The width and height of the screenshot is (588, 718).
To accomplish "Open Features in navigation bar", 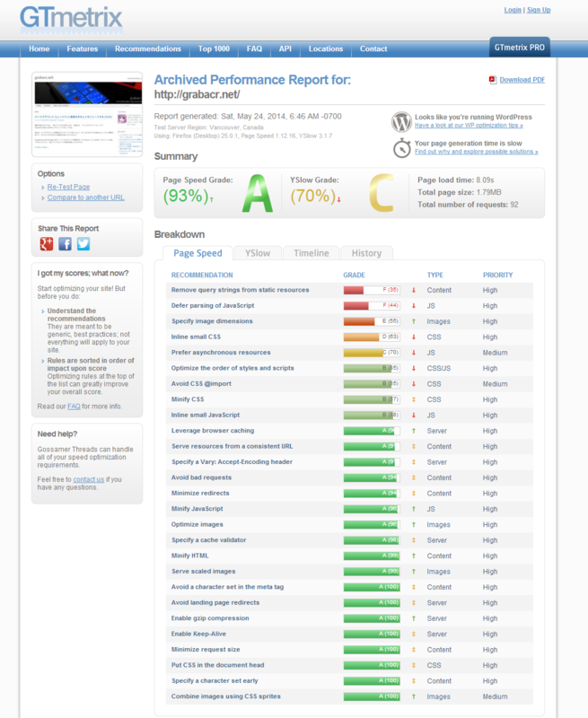I will click(83, 49).
